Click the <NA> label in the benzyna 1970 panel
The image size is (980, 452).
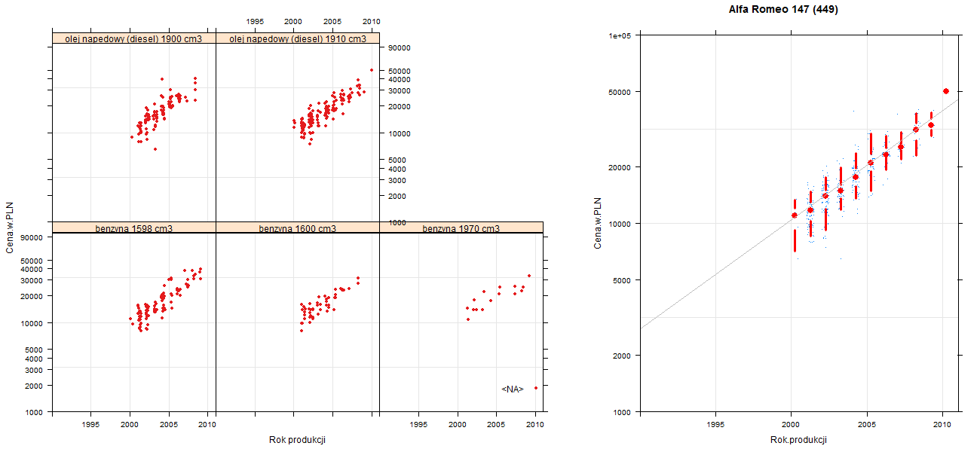(x=513, y=389)
